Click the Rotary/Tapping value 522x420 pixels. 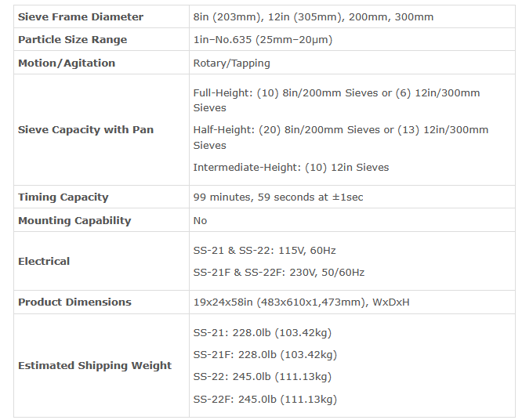pyautogui.click(x=233, y=63)
